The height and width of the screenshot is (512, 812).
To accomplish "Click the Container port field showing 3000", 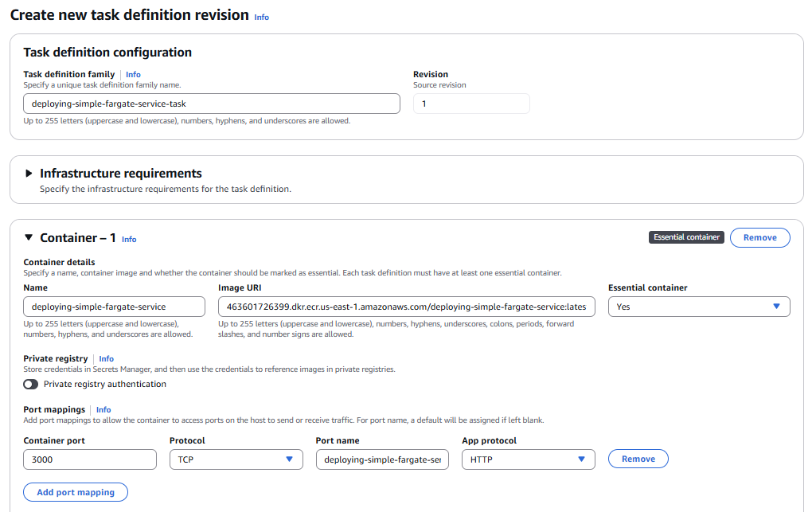I will point(90,459).
